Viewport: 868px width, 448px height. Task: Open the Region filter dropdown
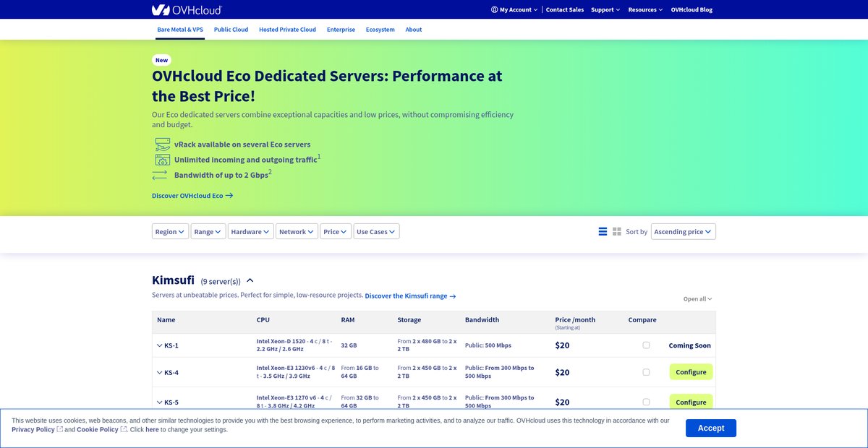171,231
